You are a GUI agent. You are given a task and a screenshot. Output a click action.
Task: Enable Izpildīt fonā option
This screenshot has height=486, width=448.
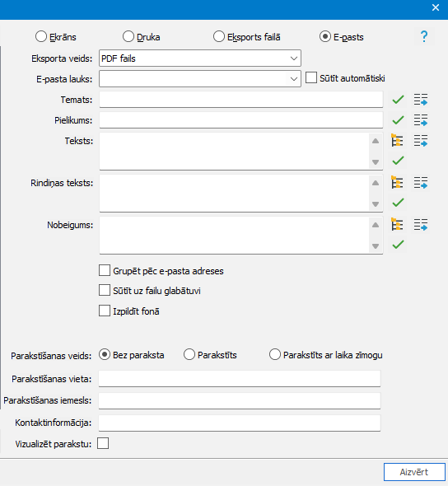click(105, 311)
